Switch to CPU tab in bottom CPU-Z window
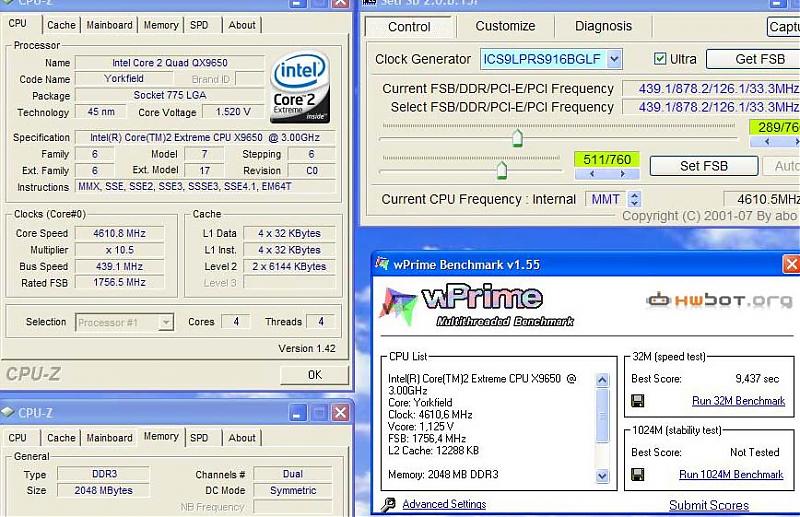Image resolution: width=800 pixels, height=517 pixels. pos(17,438)
